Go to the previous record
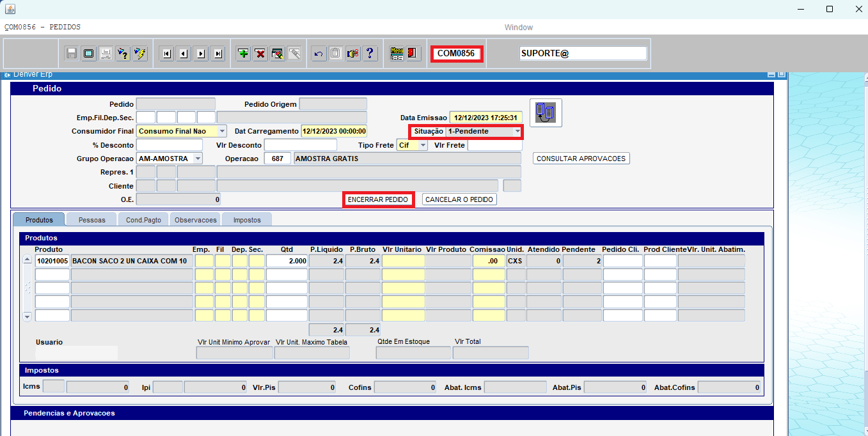This screenshot has width=868, height=436. pos(184,54)
